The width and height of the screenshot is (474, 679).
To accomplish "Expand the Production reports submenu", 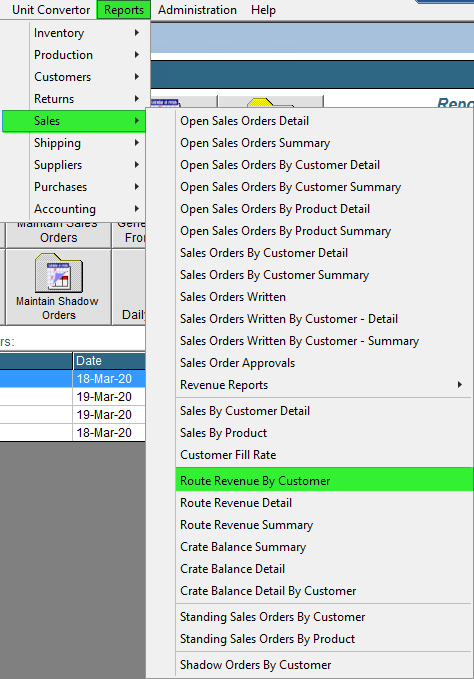I will (74, 55).
